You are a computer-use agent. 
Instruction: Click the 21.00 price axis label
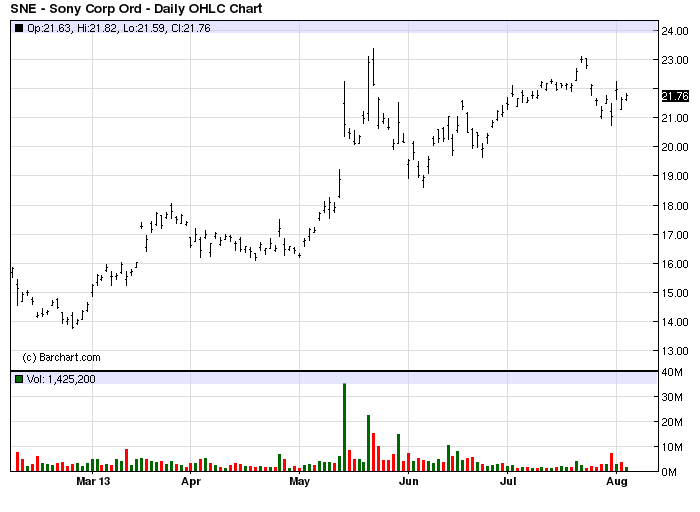coord(675,118)
